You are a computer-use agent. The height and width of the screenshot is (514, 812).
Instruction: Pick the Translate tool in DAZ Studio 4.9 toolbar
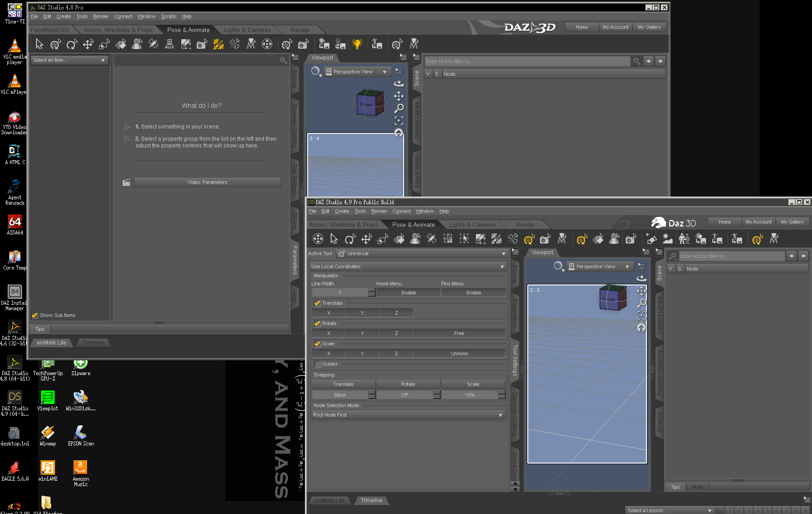367,239
